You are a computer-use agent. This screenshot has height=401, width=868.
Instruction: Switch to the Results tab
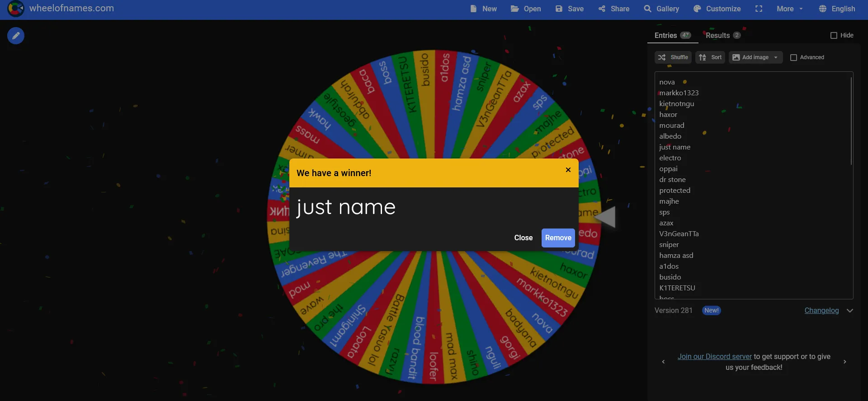(x=723, y=35)
